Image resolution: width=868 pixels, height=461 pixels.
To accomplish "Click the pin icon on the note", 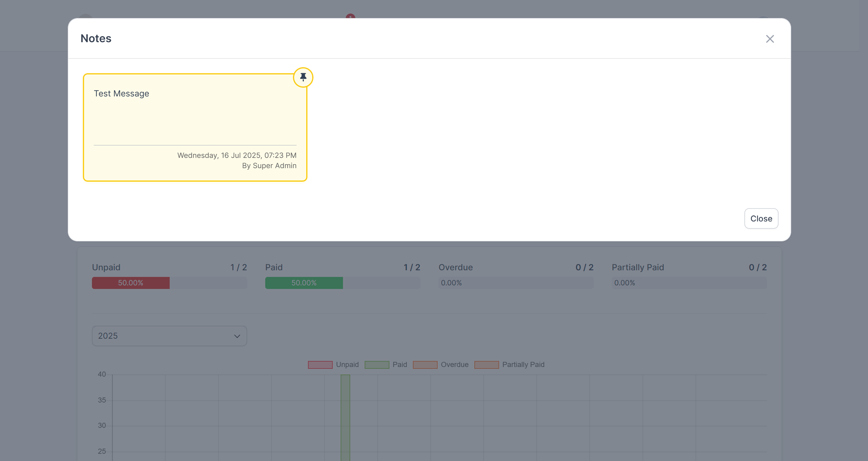I will coord(303,77).
